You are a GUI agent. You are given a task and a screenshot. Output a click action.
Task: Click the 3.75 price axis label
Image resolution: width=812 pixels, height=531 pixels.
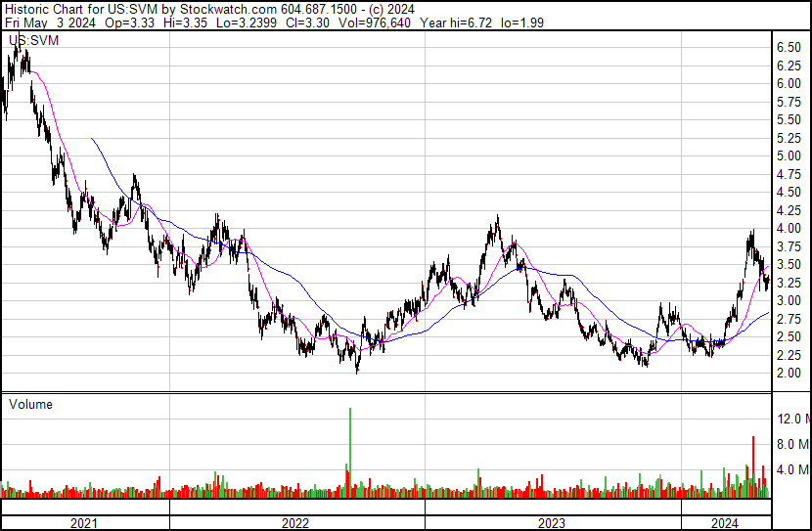[789, 246]
